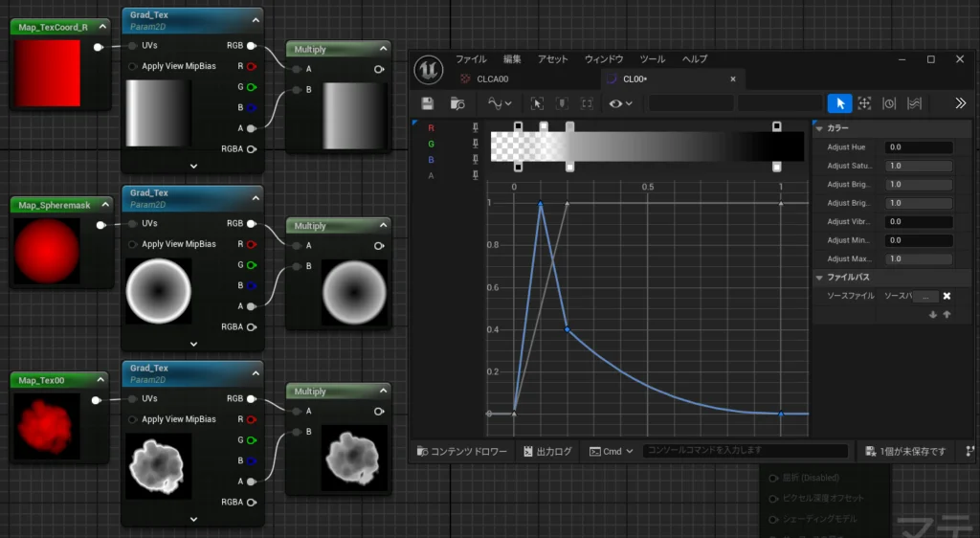The width and height of the screenshot is (980, 538).
Task: Open the curve wave type dropdown
Action: point(499,103)
